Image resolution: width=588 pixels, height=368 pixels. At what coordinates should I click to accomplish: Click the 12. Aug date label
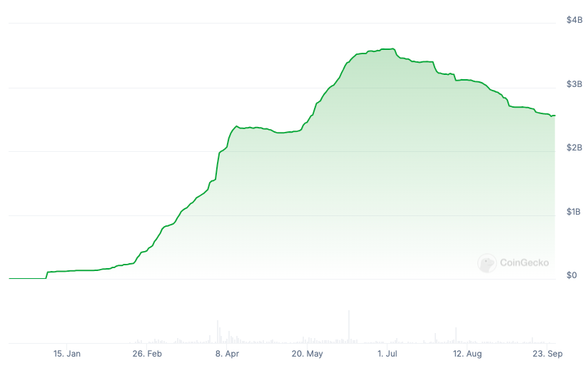click(467, 354)
